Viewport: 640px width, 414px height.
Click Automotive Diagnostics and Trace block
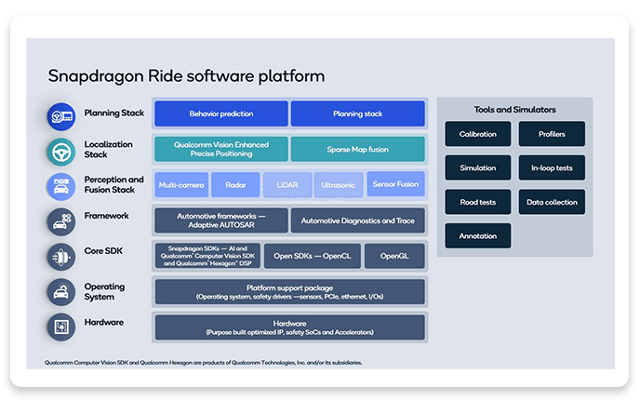tap(358, 220)
